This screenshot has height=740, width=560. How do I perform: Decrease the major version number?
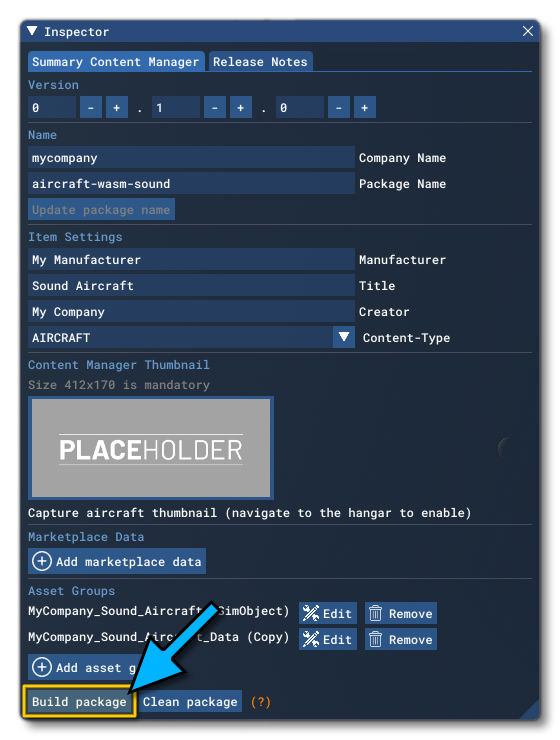[91, 108]
